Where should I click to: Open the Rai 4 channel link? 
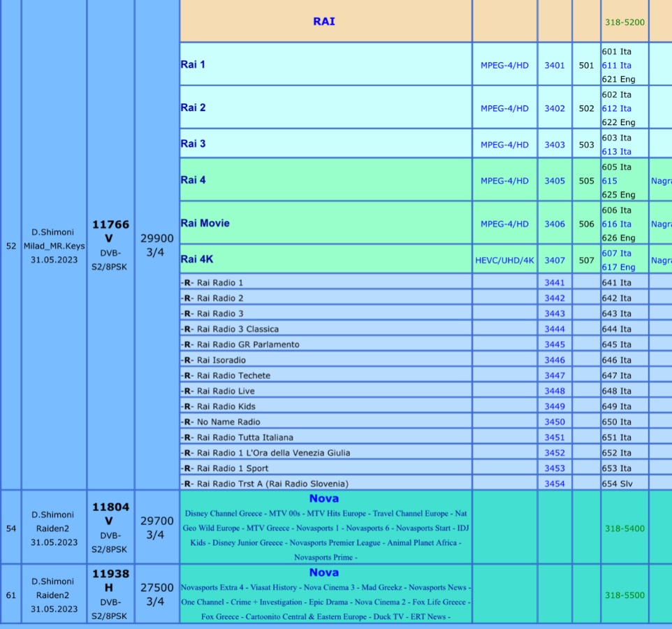pyautogui.click(x=193, y=180)
